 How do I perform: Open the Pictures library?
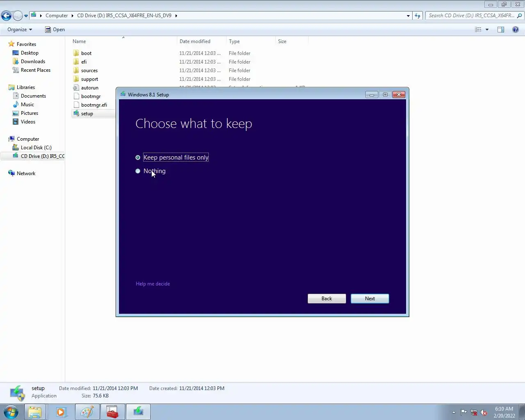tap(29, 113)
